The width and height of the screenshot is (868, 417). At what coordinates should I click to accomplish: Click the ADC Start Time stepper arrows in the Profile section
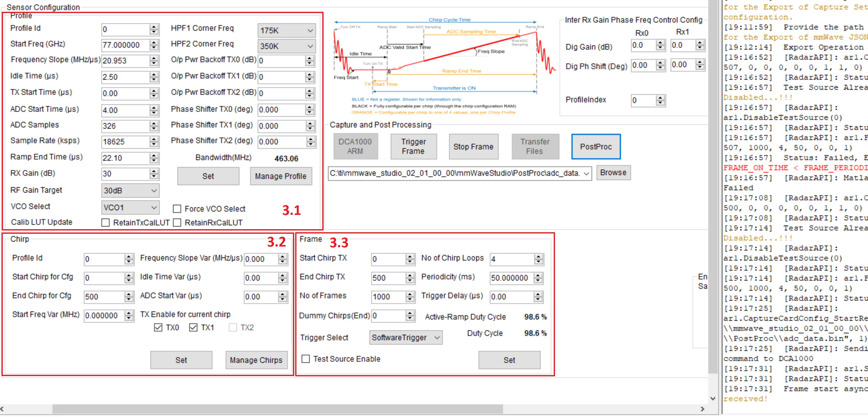pyautogui.click(x=154, y=110)
